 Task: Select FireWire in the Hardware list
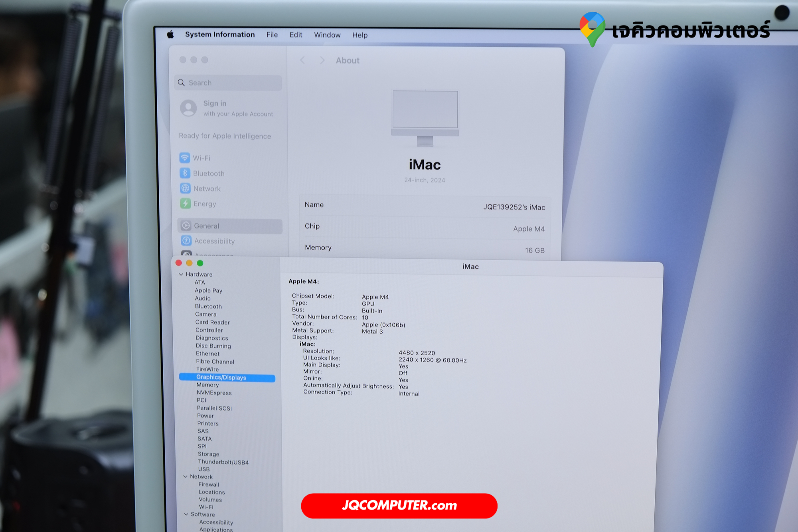click(x=207, y=369)
